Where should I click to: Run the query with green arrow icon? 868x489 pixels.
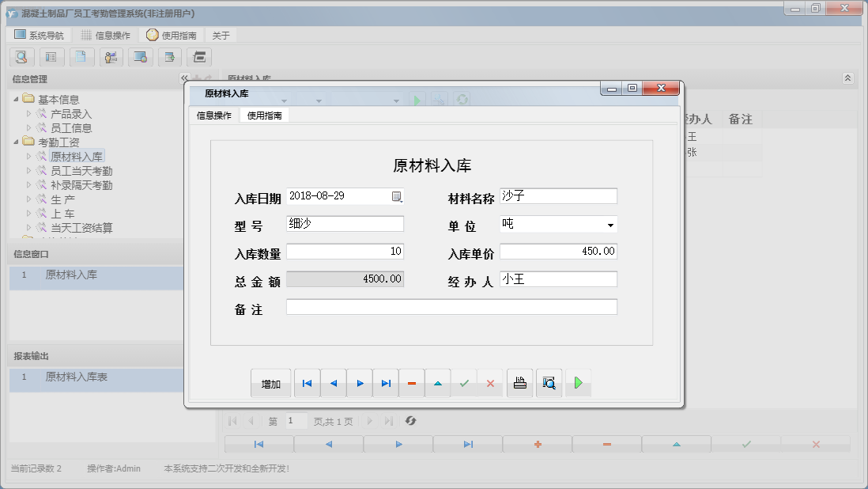point(578,382)
